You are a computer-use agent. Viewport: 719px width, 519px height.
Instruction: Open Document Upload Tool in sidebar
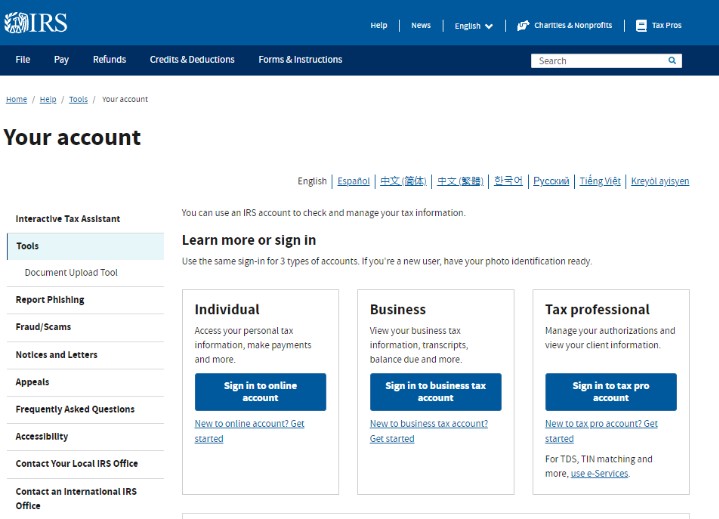[x=71, y=272]
